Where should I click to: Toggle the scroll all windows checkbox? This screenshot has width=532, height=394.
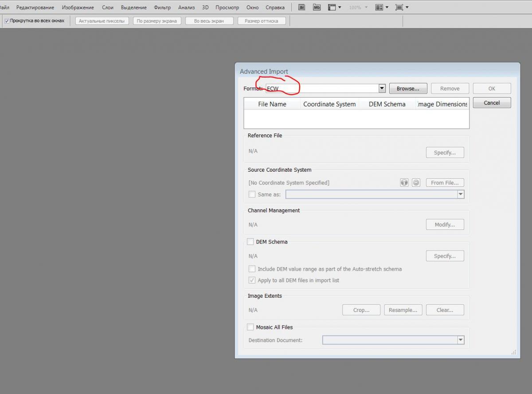tap(7, 21)
